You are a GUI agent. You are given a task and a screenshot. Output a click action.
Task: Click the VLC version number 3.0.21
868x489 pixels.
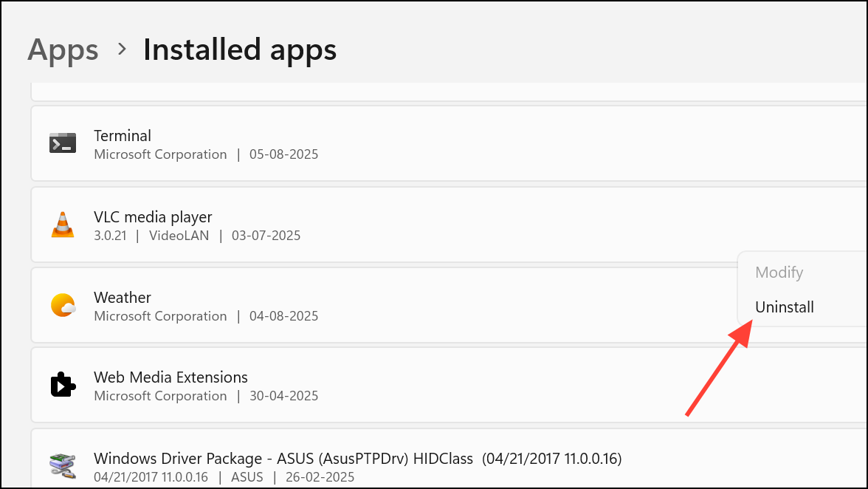coord(111,236)
